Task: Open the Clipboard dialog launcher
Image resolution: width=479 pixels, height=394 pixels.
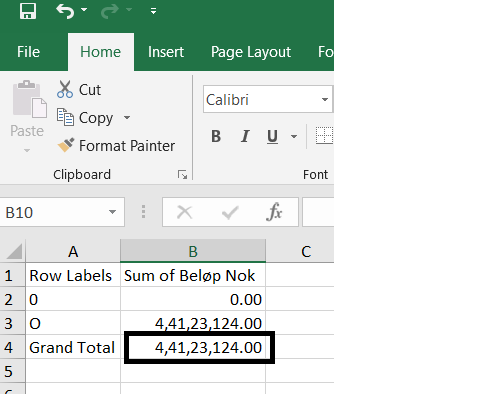Action: tap(182, 175)
